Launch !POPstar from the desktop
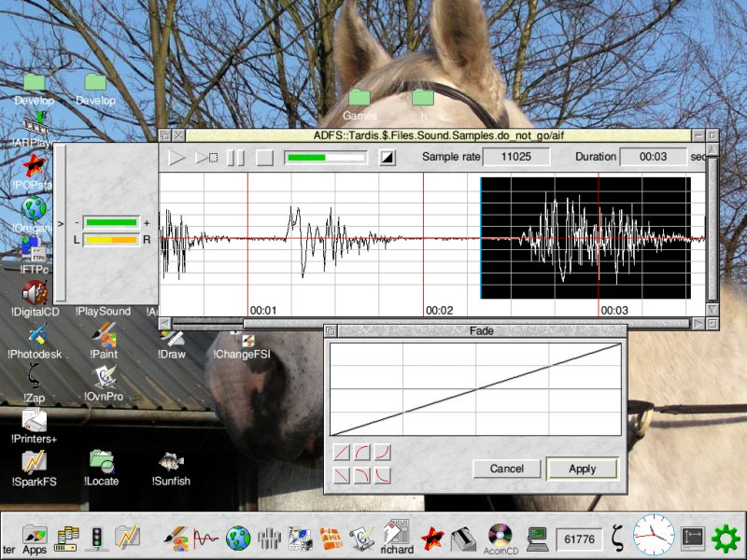The image size is (747, 560). tap(34, 173)
